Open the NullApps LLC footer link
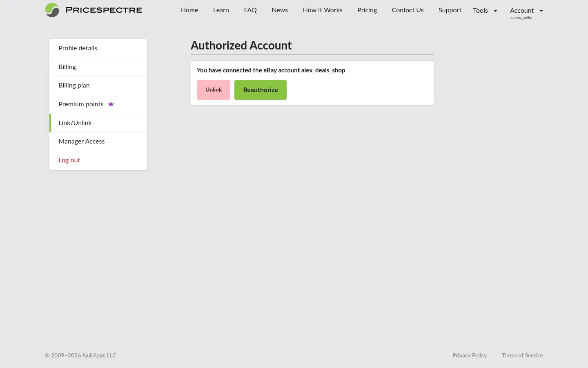 99,355
